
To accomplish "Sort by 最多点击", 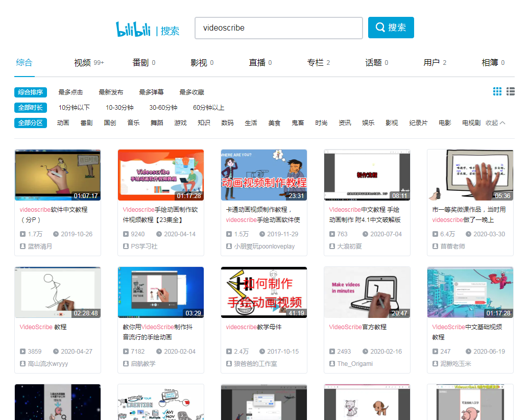I will (x=70, y=92).
